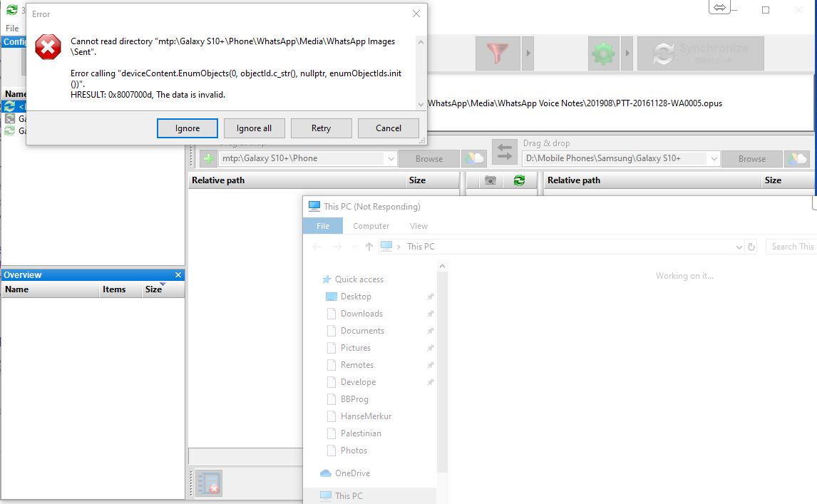This screenshot has height=504, width=817.
Task: Click the left Browse button
Action: pyautogui.click(x=429, y=158)
